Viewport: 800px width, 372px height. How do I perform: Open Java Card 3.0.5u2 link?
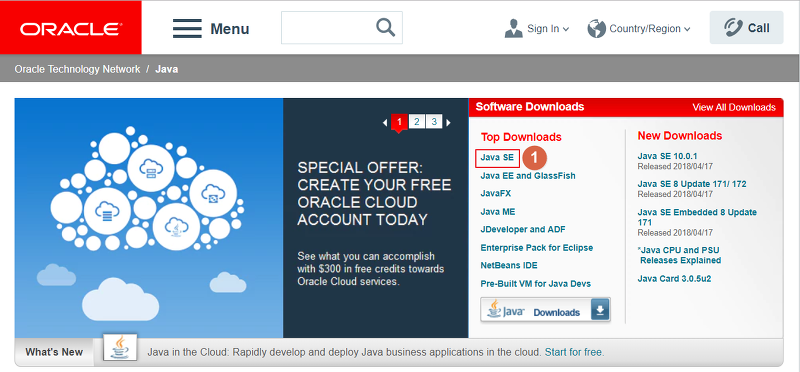coord(674,279)
